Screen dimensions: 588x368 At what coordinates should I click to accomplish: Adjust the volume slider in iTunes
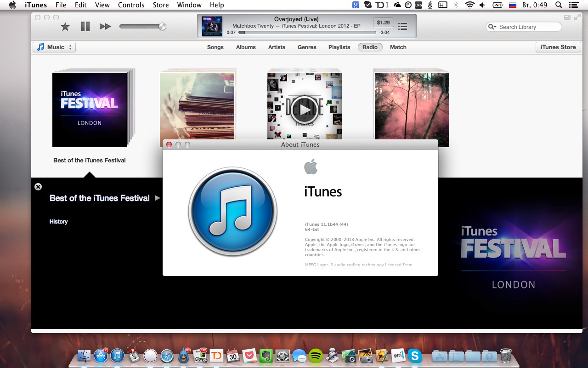click(142, 27)
